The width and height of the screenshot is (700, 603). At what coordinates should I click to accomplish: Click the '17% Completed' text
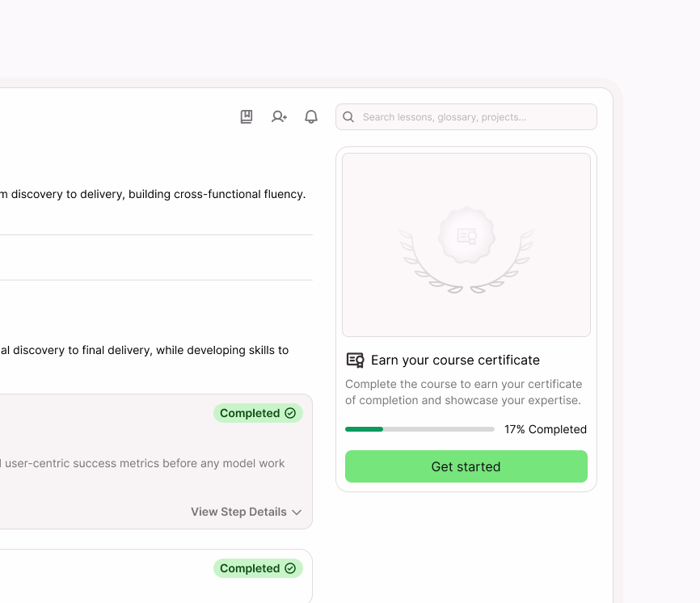(x=546, y=429)
